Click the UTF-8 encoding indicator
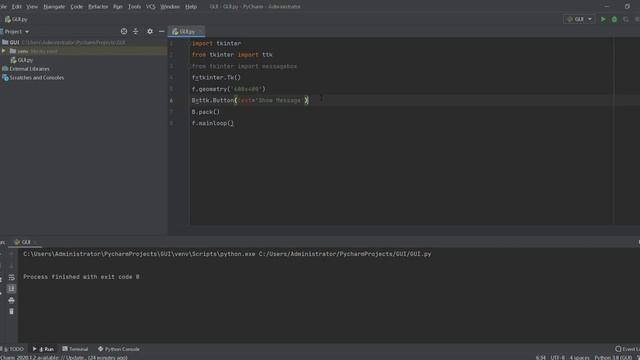Image resolution: width=640 pixels, height=360 pixels. (x=558, y=358)
